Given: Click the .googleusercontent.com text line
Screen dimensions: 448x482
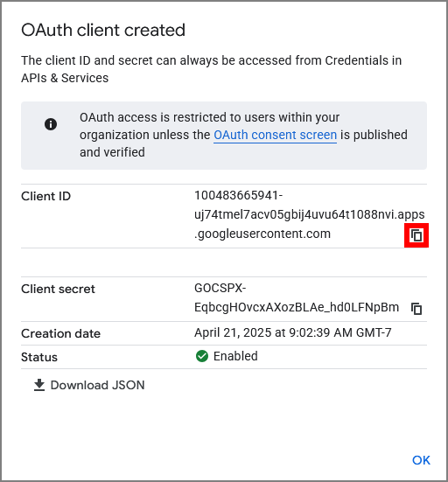Looking at the screenshot, I should [x=262, y=234].
